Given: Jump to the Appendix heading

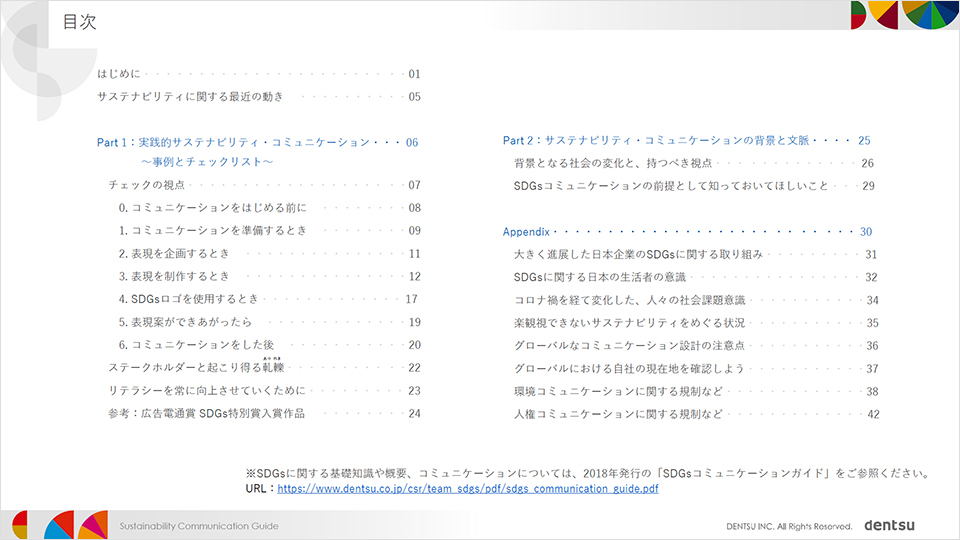Looking at the screenshot, I should pyautogui.click(x=527, y=232).
